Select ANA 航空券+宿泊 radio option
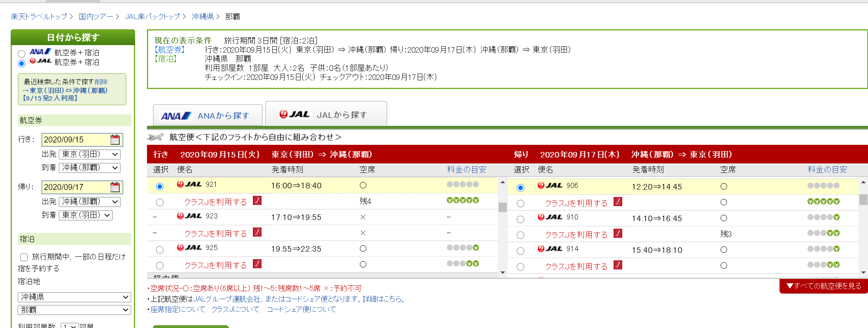Screen dimensions: 868x328 [x=22, y=53]
